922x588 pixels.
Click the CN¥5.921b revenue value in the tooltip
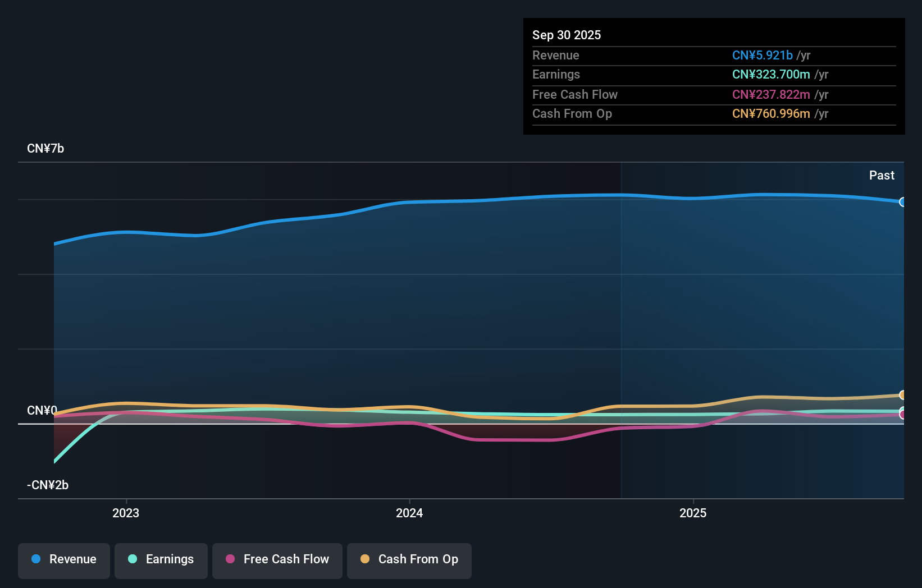[762, 56]
